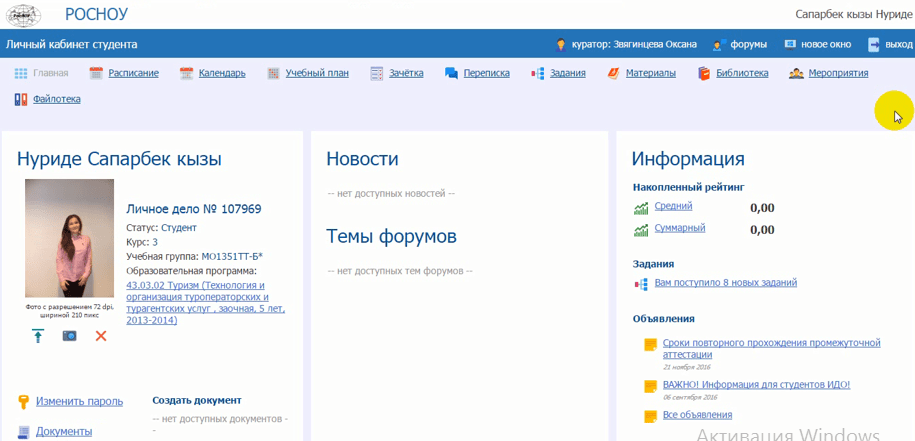Click the key icon beside Изменить пароль

click(23, 402)
